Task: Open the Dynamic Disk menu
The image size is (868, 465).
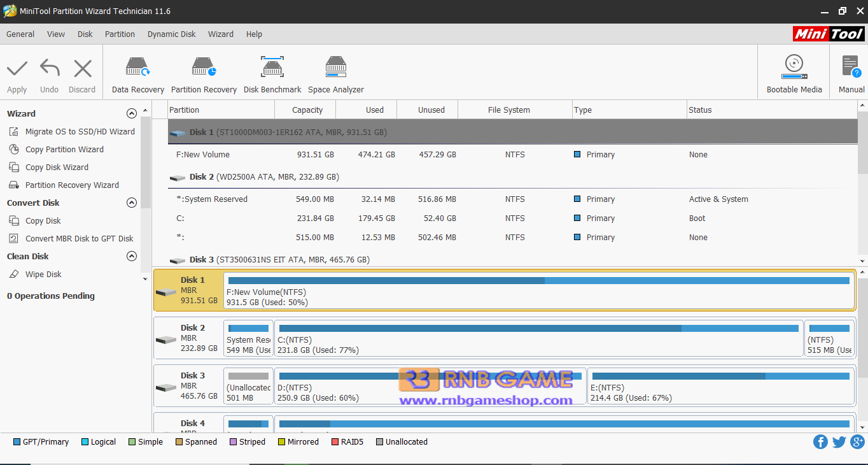Action: pos(172,34)
